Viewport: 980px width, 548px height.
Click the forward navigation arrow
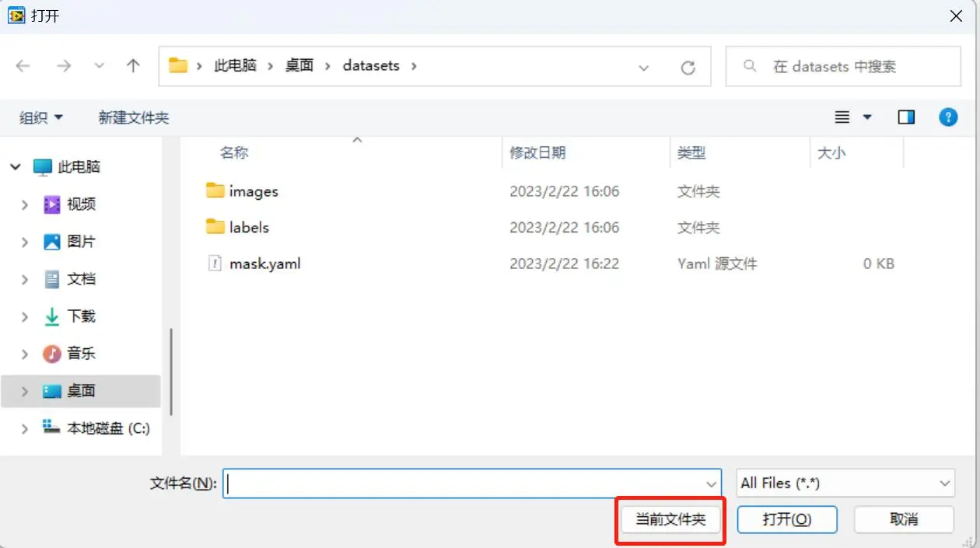coord(64,66)
